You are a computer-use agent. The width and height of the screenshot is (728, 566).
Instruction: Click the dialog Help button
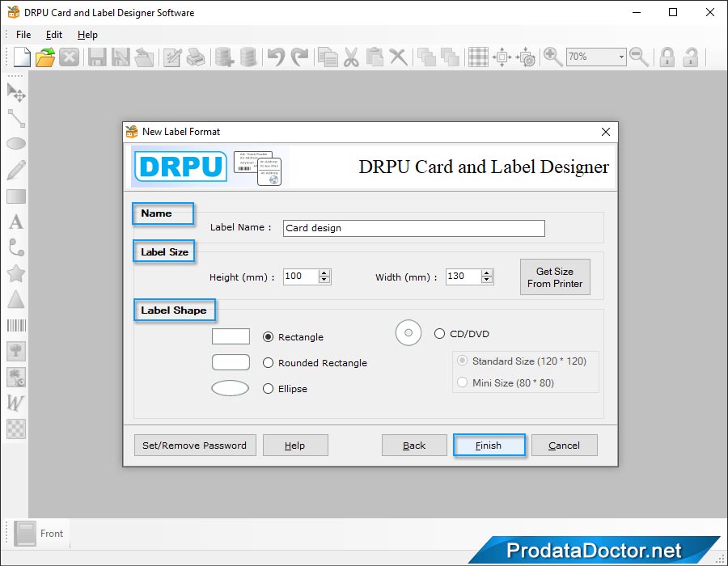coord(295,446)
